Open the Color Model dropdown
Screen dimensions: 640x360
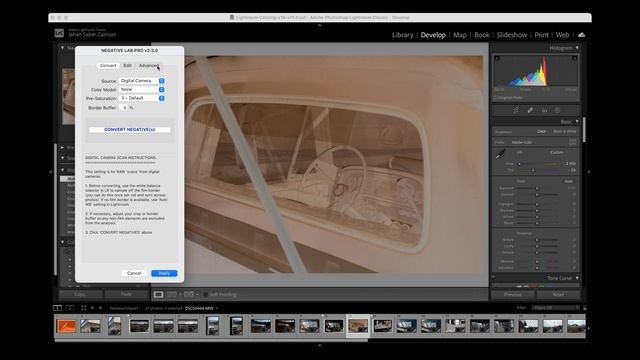point(142,89)
